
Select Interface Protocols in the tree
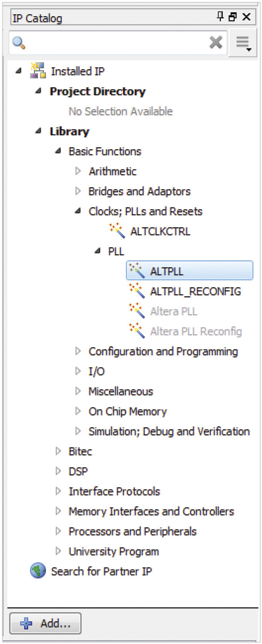click(x=114, y=491)
